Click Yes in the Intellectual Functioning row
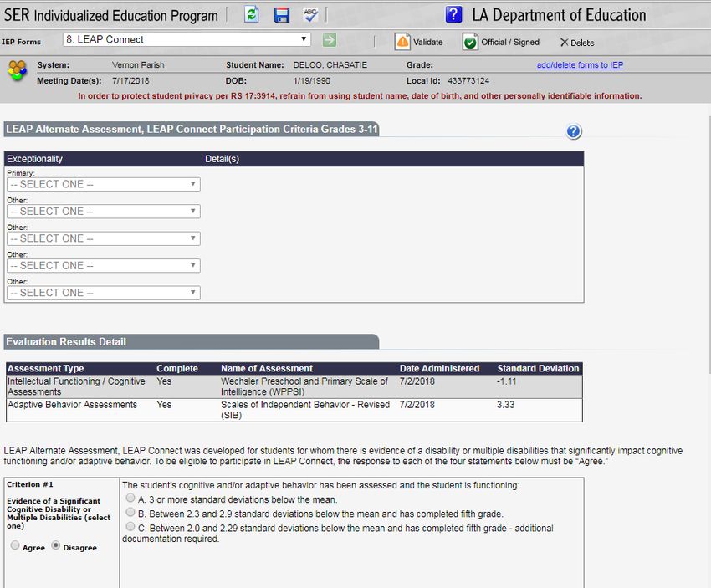This screenshot has height=588, width=711. click(164, 381)
